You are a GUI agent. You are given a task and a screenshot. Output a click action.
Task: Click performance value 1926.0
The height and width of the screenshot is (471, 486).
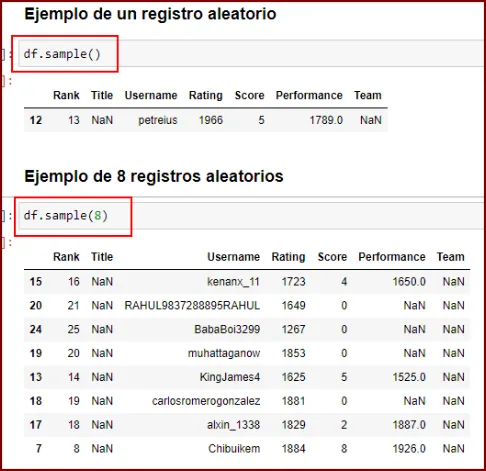[409, 449]
